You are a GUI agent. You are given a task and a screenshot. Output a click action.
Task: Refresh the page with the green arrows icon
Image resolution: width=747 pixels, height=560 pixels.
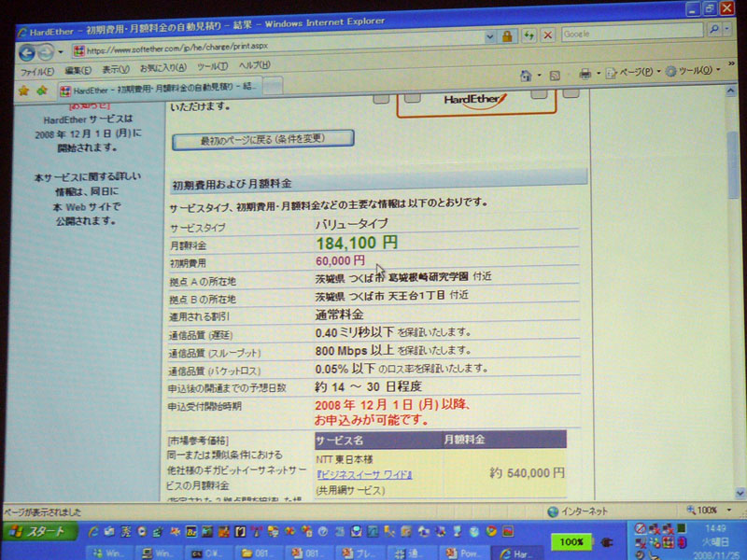(529, 35)
